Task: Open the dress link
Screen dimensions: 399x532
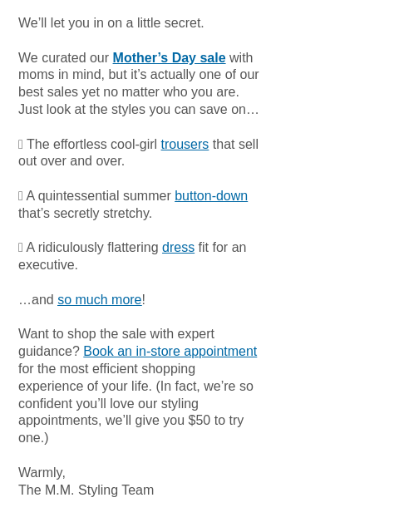Action: 178,248
